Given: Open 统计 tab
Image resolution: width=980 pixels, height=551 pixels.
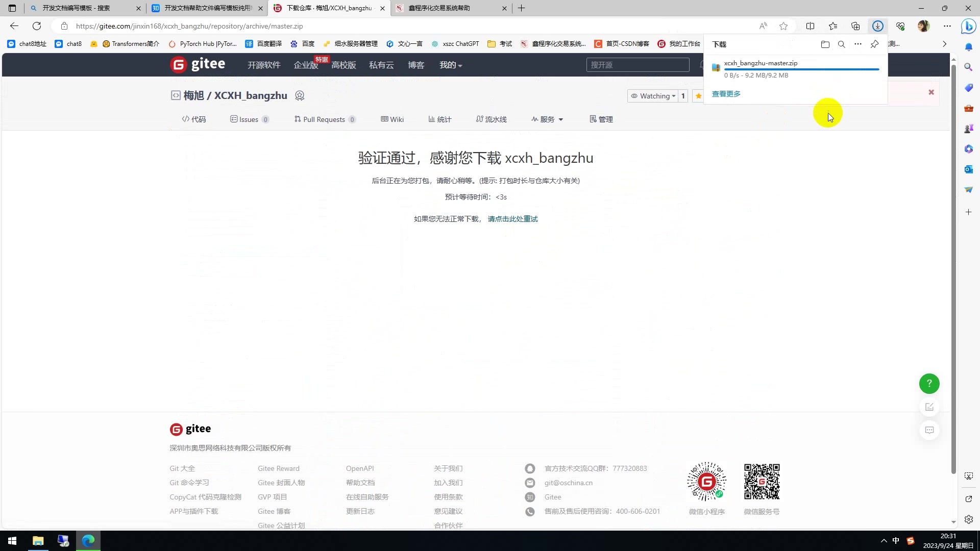Looking at the screenshot, I should [x=439, y=119].
